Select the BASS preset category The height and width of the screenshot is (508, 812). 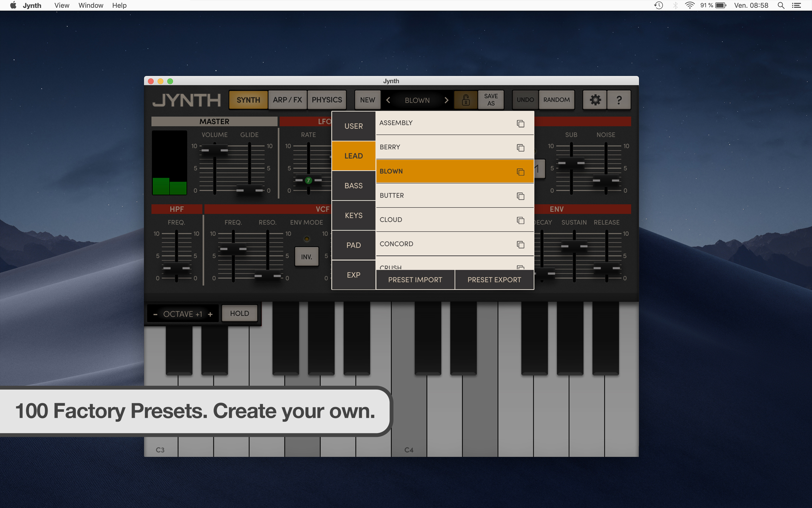pyautogui.click(x=353, y=185)
